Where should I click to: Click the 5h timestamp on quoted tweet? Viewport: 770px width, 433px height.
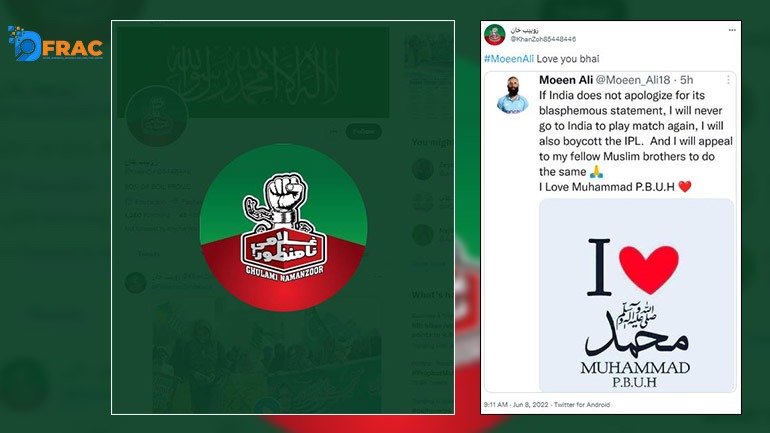[x=687, y=80]
